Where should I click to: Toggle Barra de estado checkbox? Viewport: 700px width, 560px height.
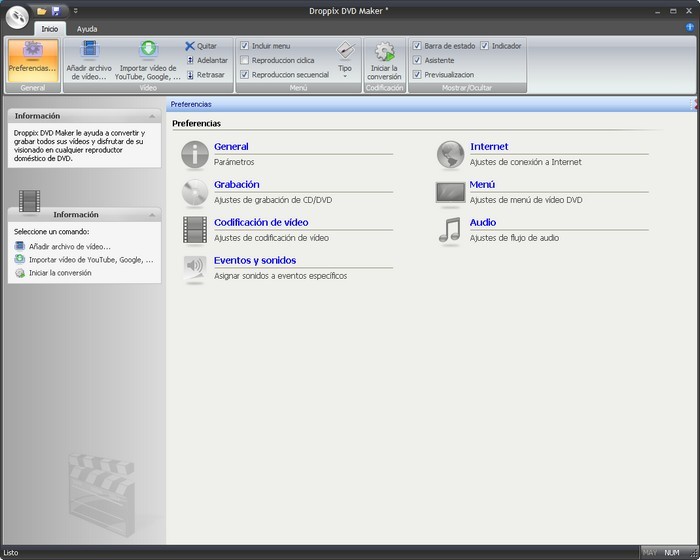[x=417, y=46]
